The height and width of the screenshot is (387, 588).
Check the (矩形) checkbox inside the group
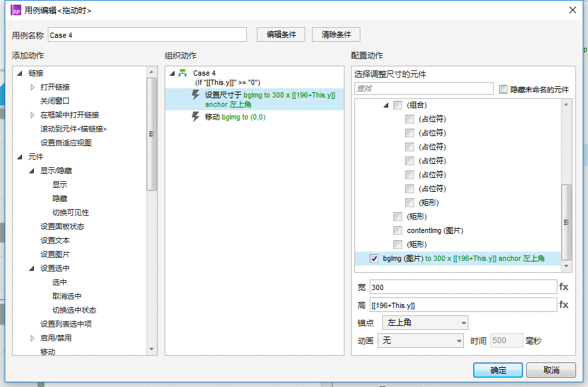(x=410, y=202)
